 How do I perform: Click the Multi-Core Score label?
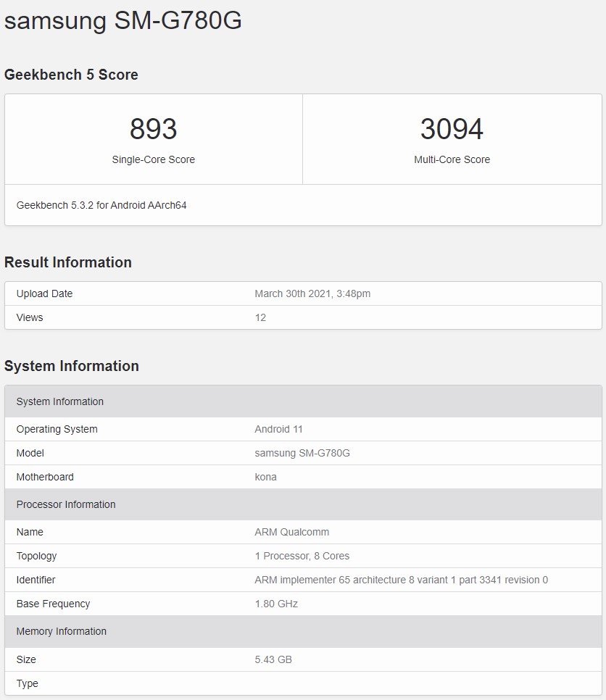(452, 159)
